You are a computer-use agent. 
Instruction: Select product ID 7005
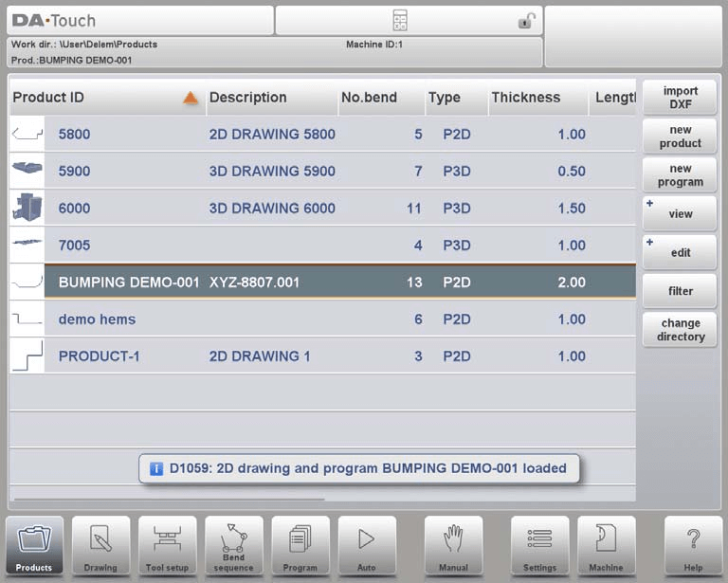(74, 246)
